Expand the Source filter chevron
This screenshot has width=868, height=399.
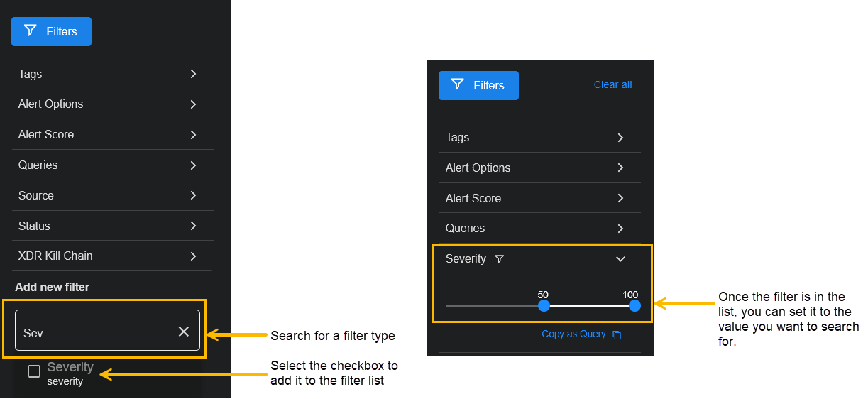[x=193, y=195]
